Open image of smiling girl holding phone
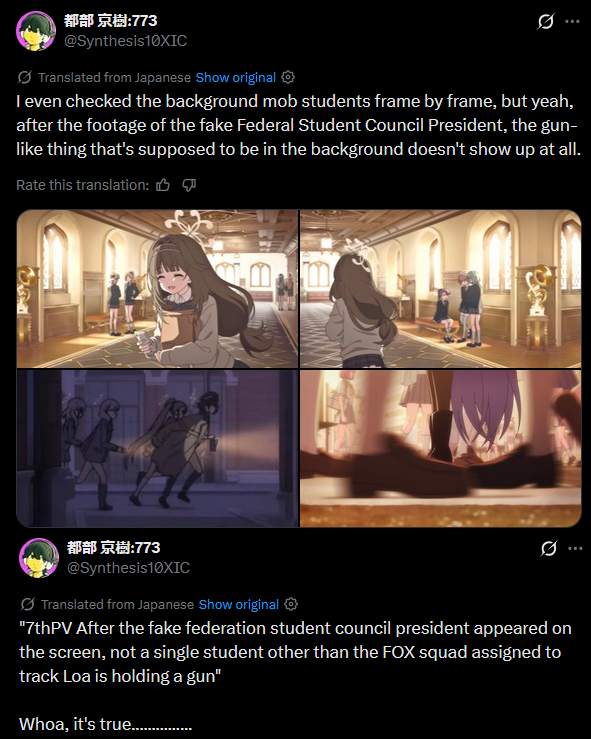591x739 pixels. [x=157, y=289]
